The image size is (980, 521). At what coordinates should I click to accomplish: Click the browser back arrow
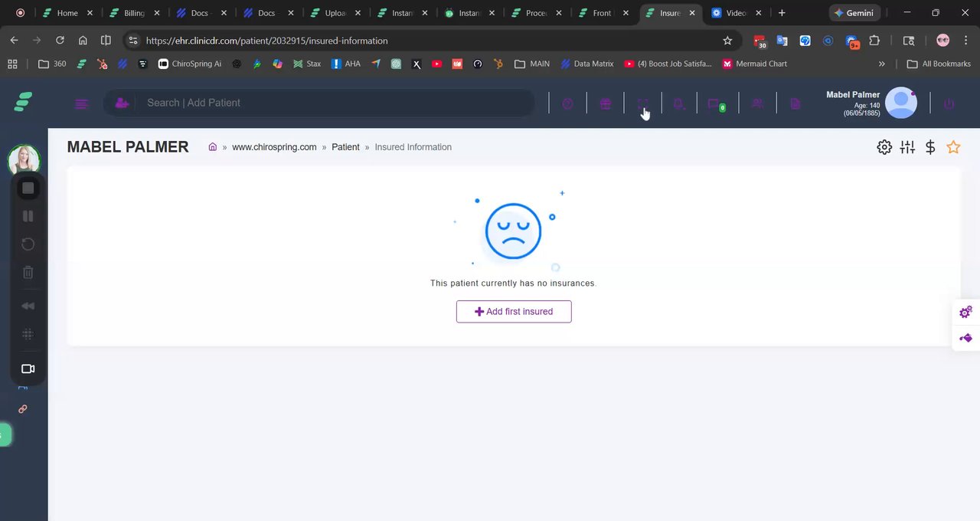(14, 41)
